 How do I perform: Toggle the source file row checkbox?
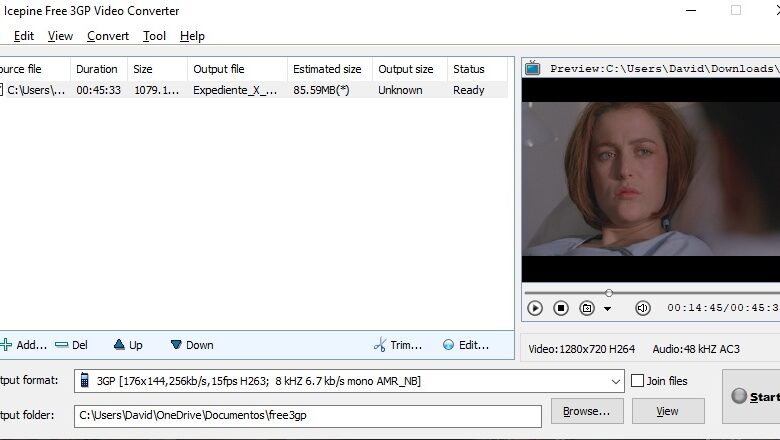[1, 90]
